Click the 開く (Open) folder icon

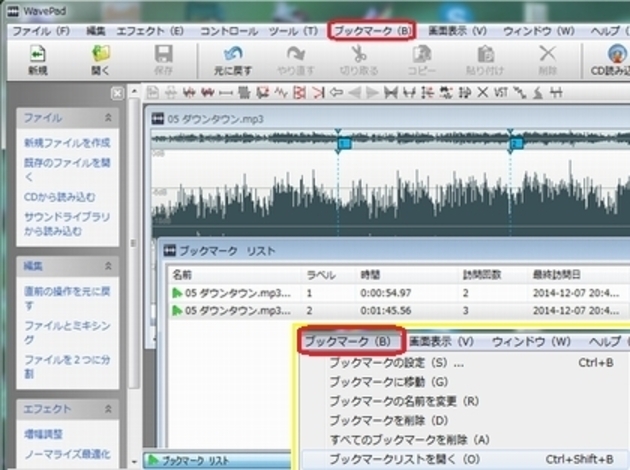pyautogui.click(x=100, y=54)
